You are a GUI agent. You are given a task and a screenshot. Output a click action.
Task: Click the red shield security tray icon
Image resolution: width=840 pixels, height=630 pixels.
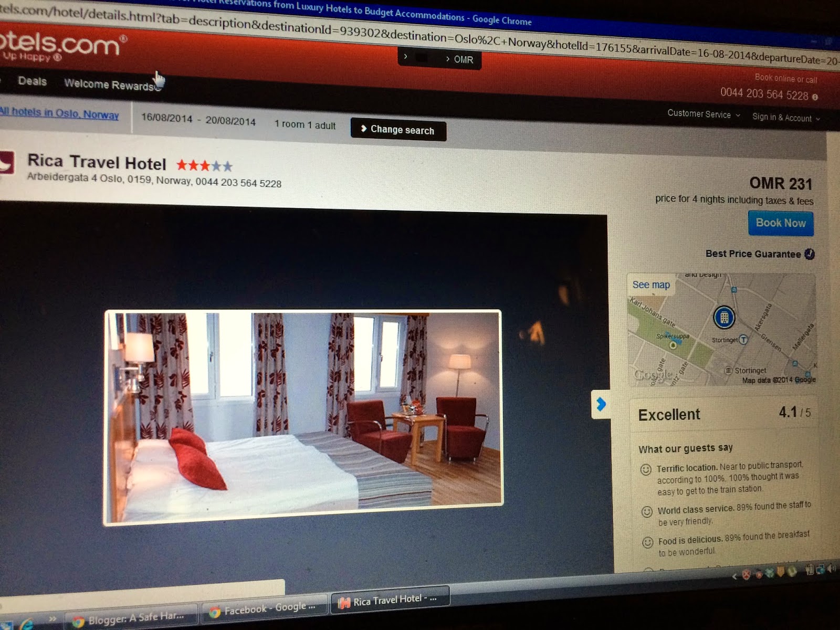tap(745, 575)
